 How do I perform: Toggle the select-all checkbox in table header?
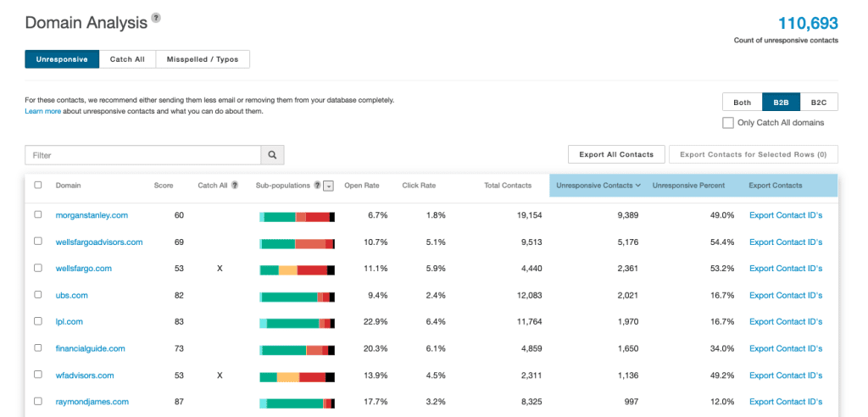(38, 185)
